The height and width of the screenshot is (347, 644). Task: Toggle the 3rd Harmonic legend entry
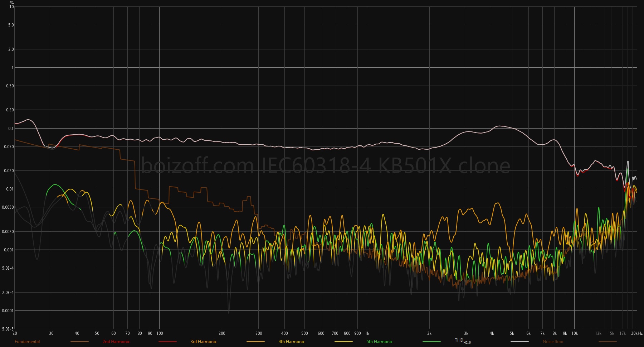204,342
